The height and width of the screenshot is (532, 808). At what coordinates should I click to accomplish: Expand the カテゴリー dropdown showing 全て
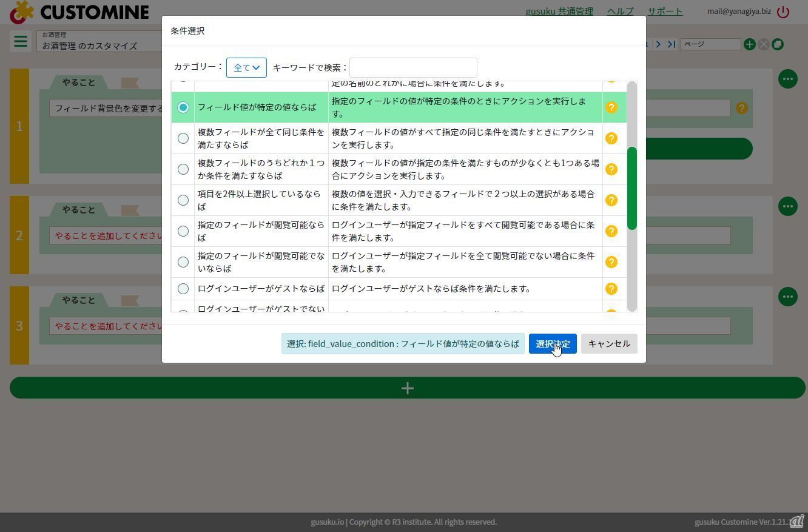pyautogui.click(x=246, y=67)
